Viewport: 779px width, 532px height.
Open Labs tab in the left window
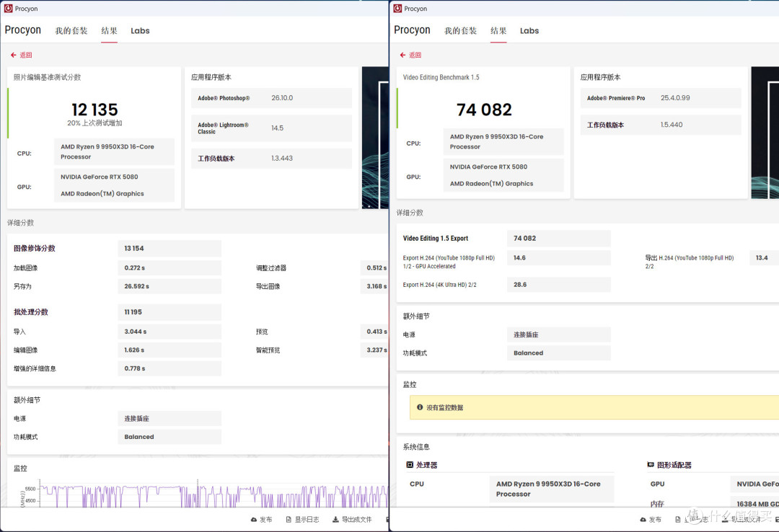[x=140, y=31]
